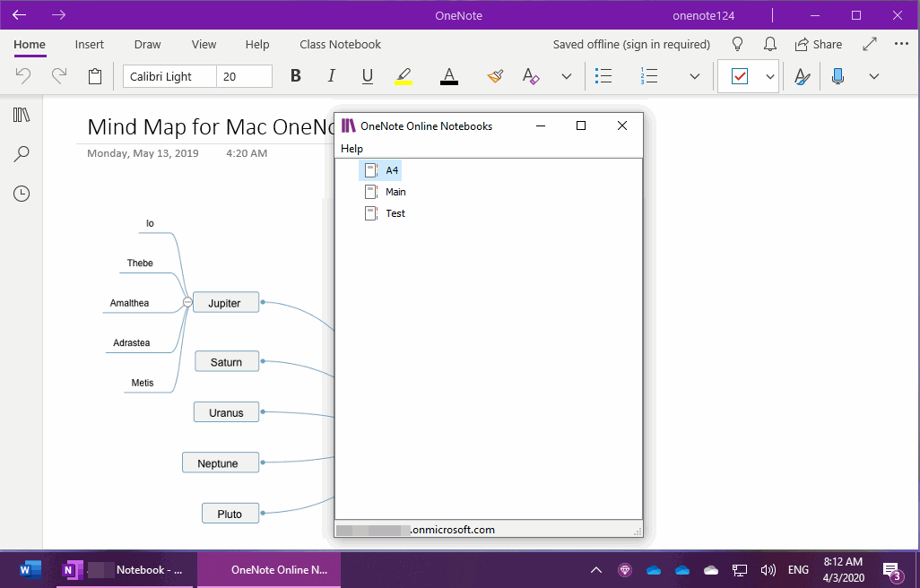Image resolution: width=920 pixels, height=588 pixels.
Task: Start Dictate with the microphone icon
Action: (x=838, y=76)
